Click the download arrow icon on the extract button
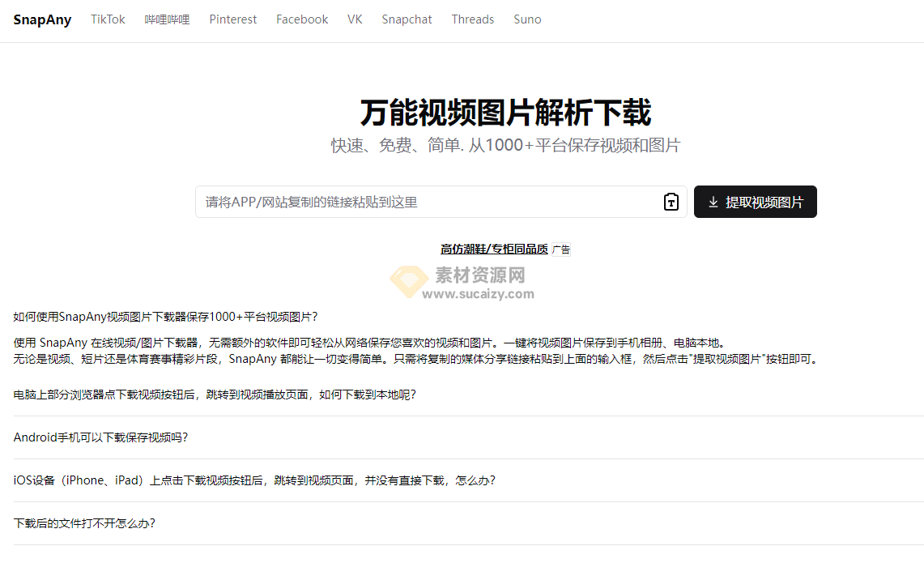Screen dimensions: 924x563 tap(713, 202)
